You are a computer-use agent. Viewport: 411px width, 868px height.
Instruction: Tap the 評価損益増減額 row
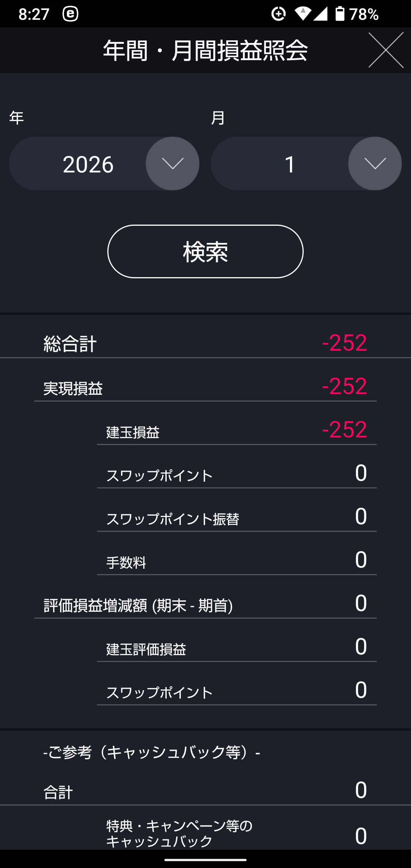(205, 605)
